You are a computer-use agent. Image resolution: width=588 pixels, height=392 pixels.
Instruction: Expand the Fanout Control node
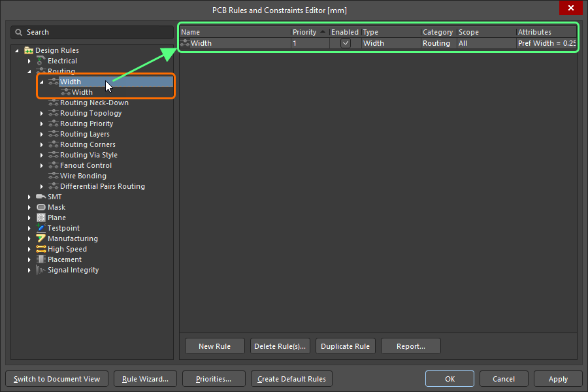pyautogui.click(x=42, y=165)
